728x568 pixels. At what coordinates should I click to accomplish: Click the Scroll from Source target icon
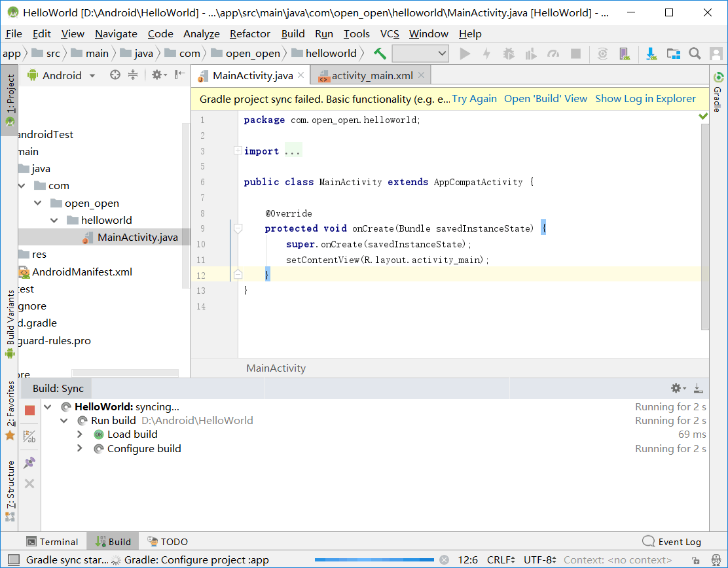tap(115, 75)
